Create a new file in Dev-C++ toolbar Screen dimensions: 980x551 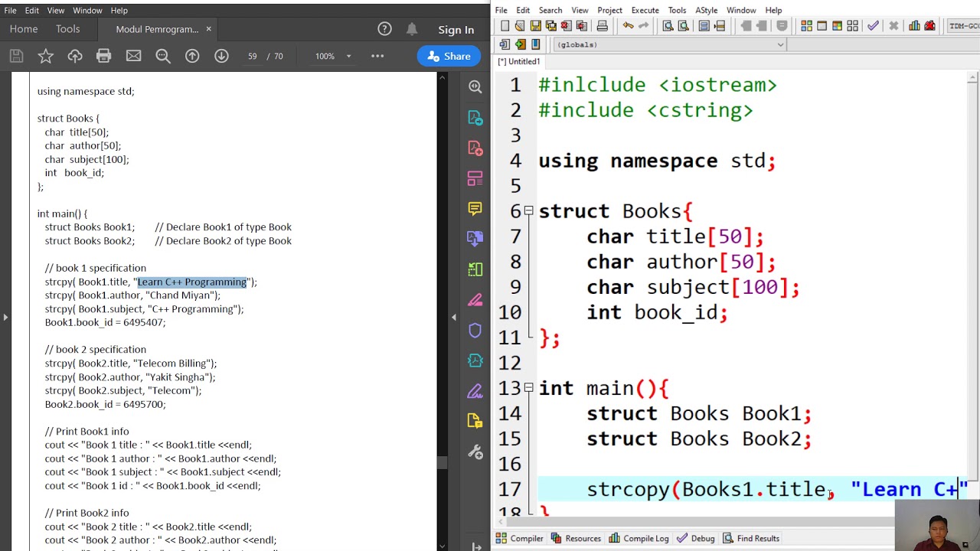click(505, 26)
